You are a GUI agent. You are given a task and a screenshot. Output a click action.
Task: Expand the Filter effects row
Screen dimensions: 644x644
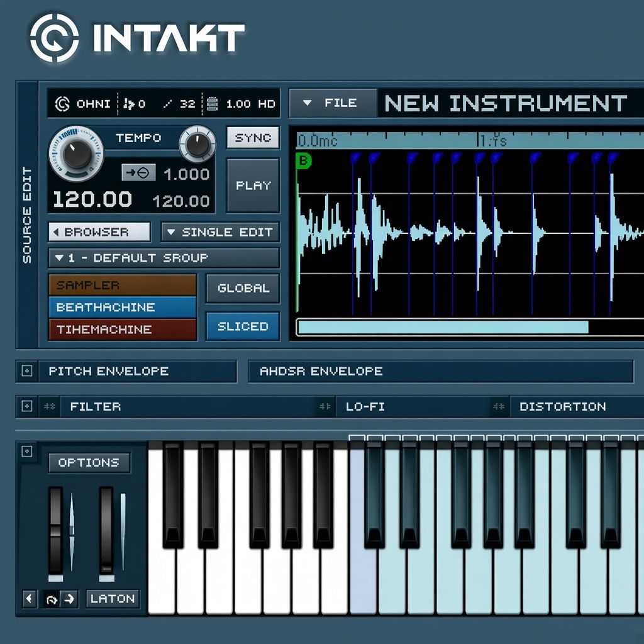(x=26, y=406)
